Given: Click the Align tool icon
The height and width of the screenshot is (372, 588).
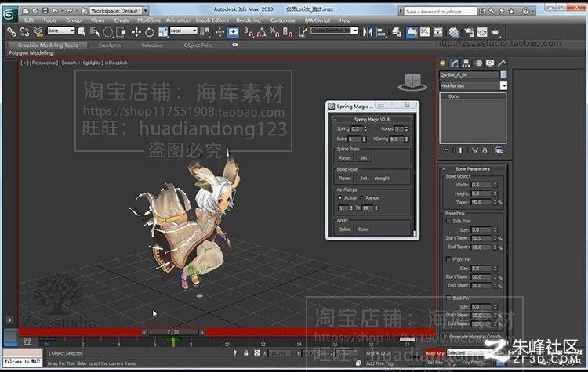Looking at the screenshot, I should [381, 33].
